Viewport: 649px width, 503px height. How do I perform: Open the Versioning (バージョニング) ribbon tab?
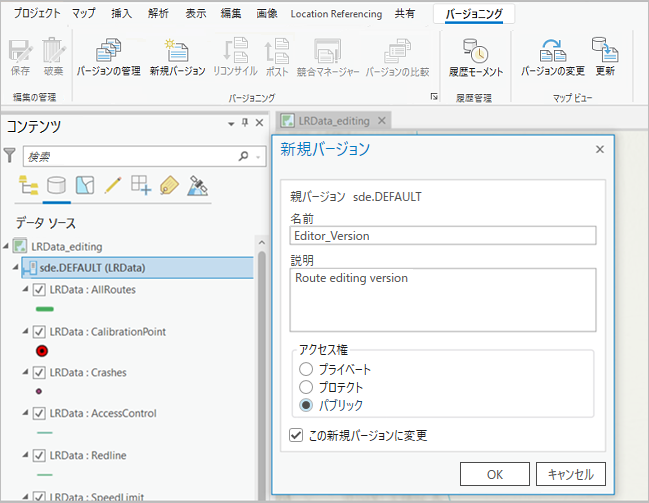(474, 14)
